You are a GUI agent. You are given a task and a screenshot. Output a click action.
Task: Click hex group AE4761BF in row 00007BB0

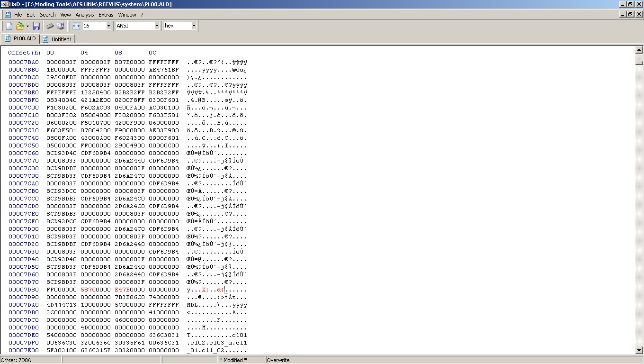[x=164, y=70]
